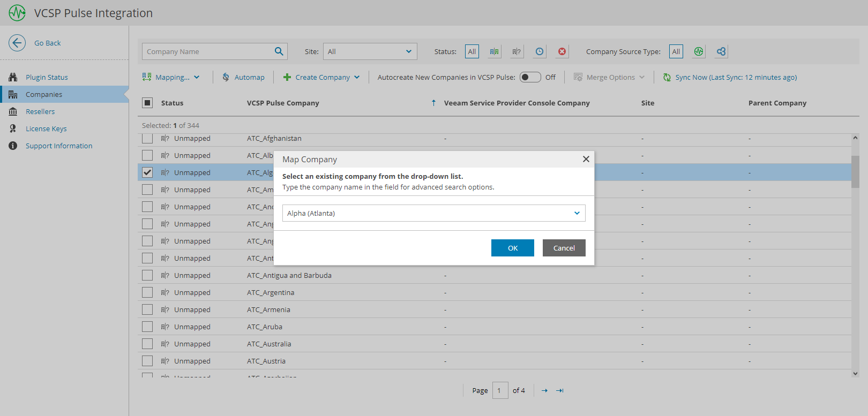Click the Go Back arrow icon
This screenshot has height=416, width=868.
tap(17, 43)
